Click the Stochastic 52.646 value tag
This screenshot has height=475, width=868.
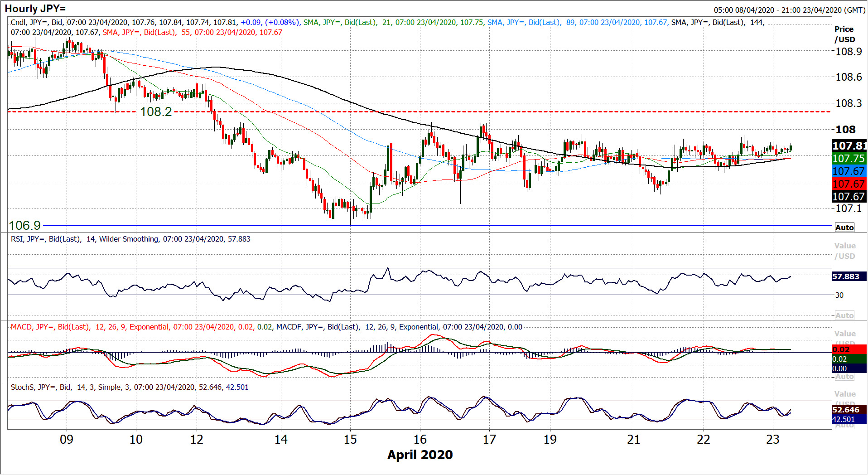(x=849, y=410)
